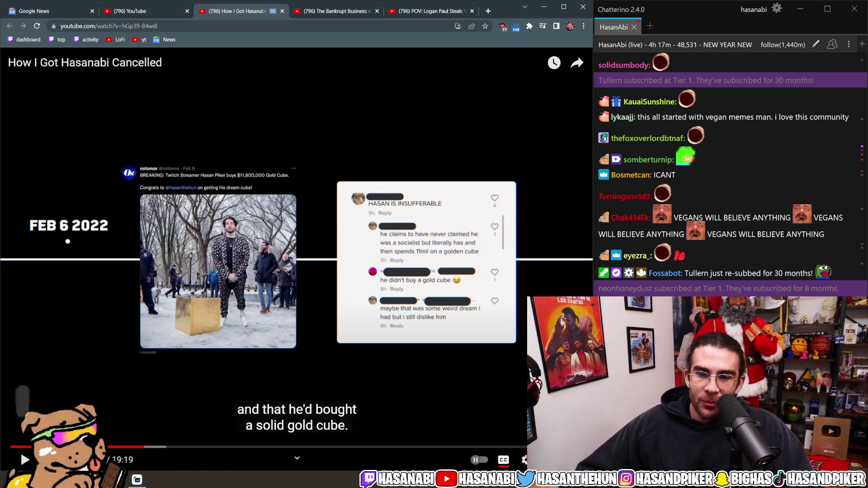Click the Watch Later clock icon on the video
Viewport: 868px width, 488px height.
tap(553, 63)
